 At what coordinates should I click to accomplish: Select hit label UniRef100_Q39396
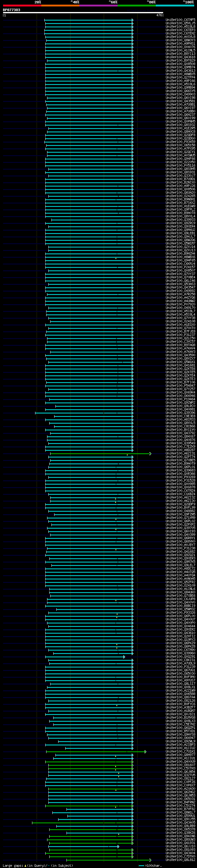click(180, 413)
